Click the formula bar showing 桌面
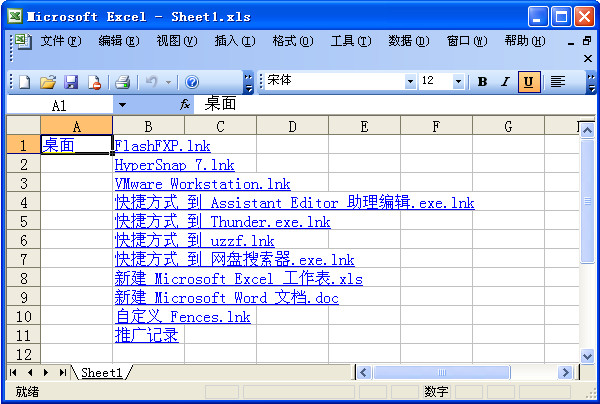Image resolution: width=600 pixels, height=404 pixels. 394,104
